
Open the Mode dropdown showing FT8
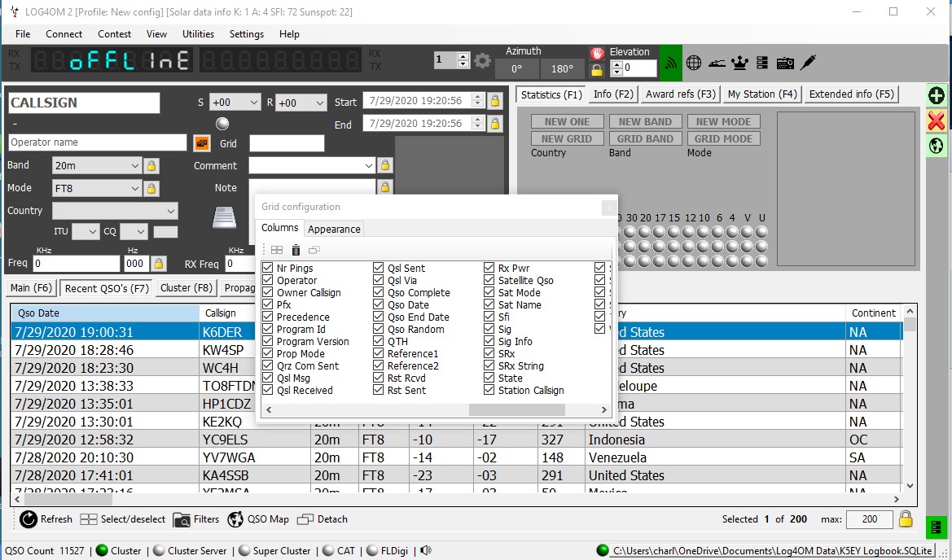click(97, 189)
